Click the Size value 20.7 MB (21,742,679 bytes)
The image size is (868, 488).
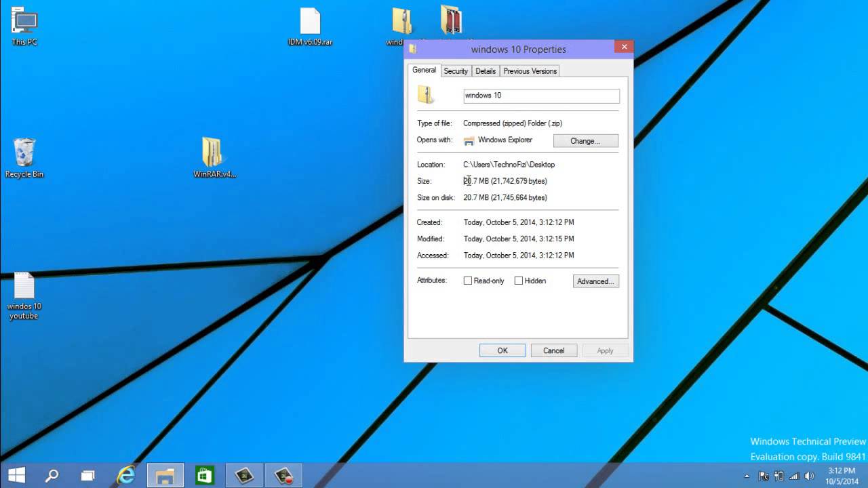coord(505,181)
